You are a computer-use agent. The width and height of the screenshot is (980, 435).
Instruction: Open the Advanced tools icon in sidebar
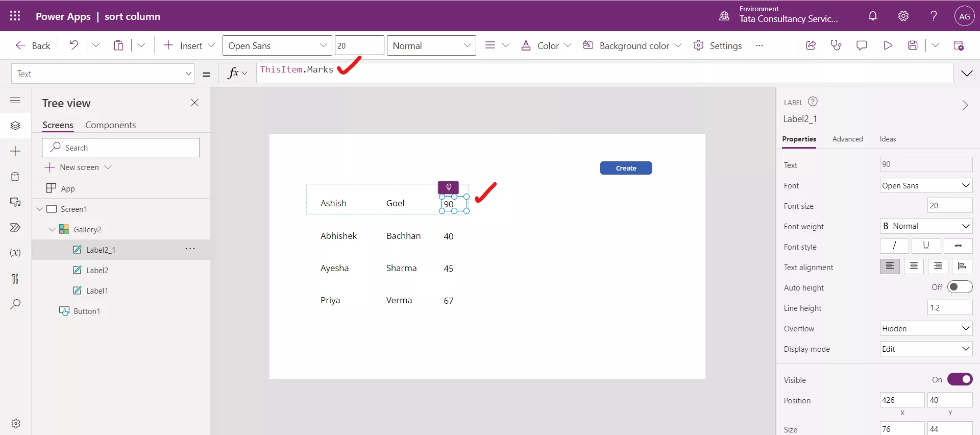15,278
